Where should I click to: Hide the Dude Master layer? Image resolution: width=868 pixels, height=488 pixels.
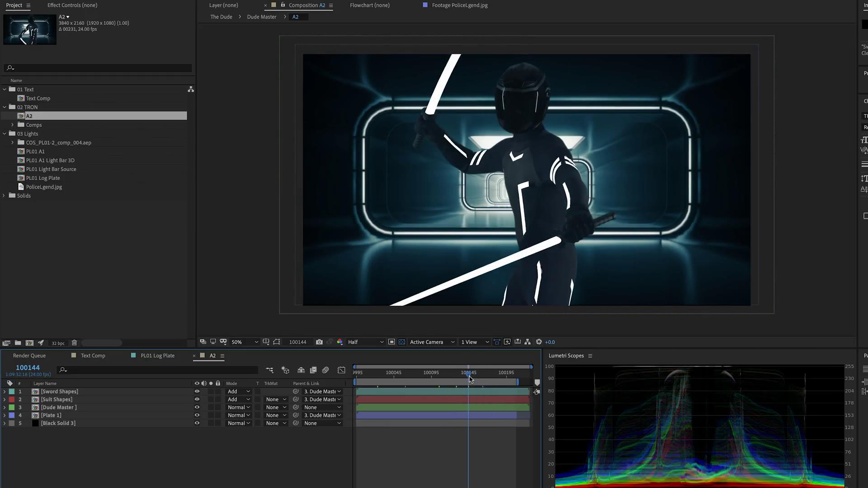(x=197, y=408)
